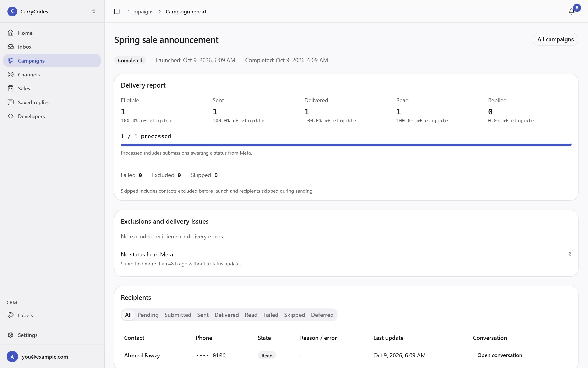Screen dimensions: 588x368
Task: Switch to the Submitted recipients tab
Action: click(178, 315)
